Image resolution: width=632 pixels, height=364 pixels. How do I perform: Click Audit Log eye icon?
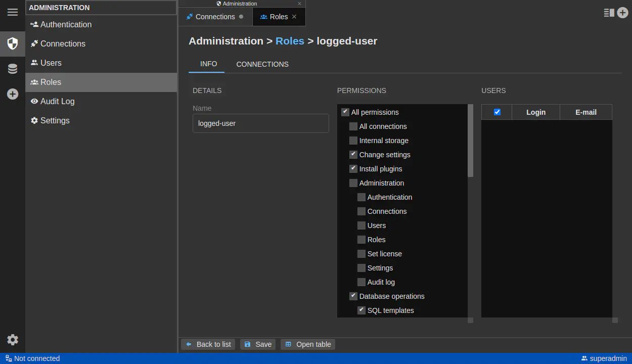point(34,101)
